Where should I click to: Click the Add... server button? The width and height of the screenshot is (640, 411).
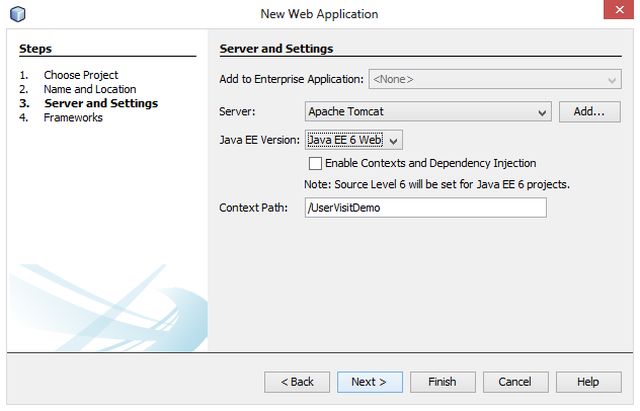589,112
